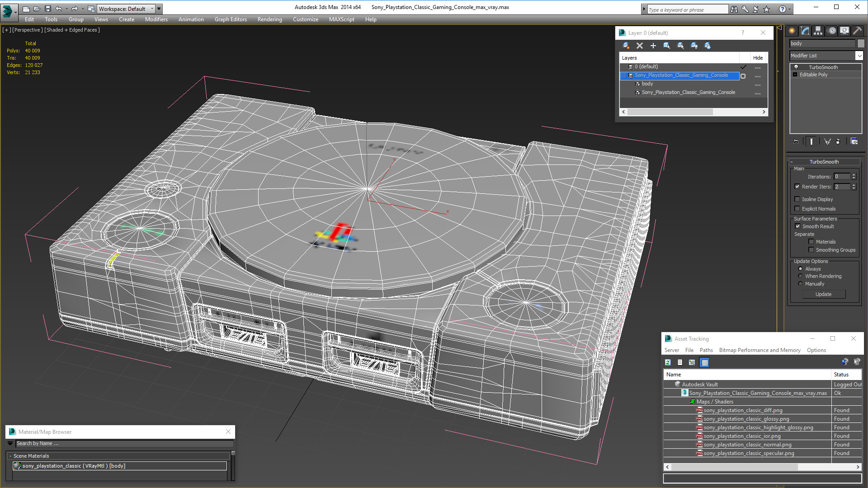Open the Workspace: Default dropdown
The image size is (868, 488).
(x=127, y=9)
